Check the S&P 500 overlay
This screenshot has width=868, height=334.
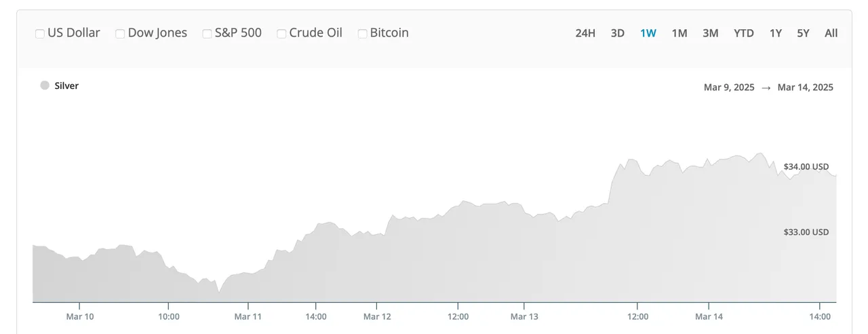[208, 33]
